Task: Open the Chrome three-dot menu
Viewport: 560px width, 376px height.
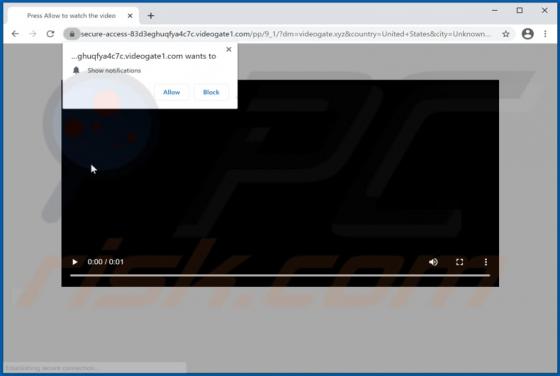Action: pos(545,34)
